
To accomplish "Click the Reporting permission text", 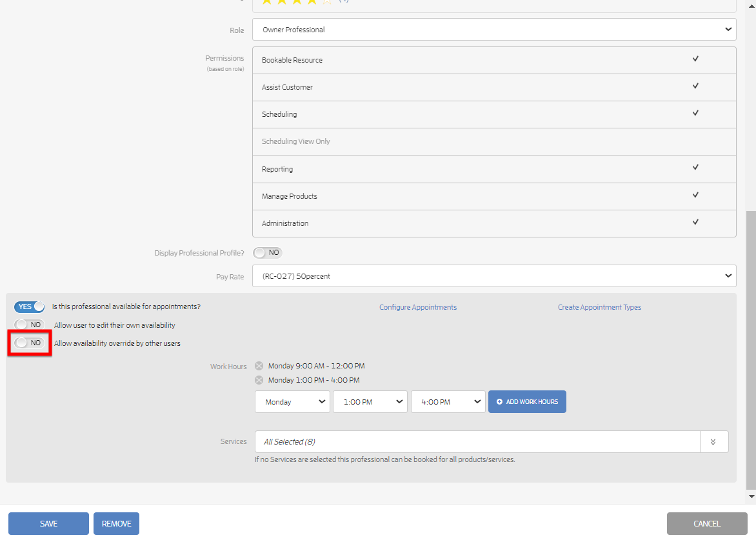I will (x=277, y=169).
